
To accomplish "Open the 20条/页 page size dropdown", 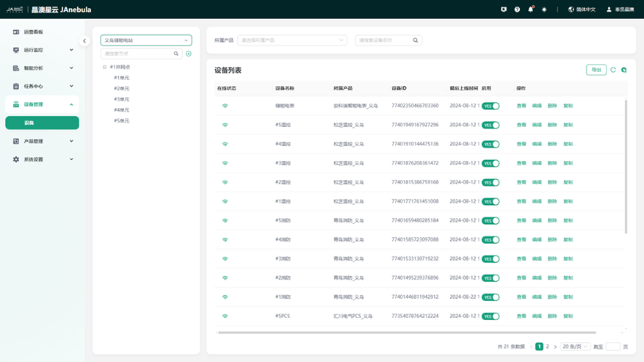I will click(x=575, y=346).
